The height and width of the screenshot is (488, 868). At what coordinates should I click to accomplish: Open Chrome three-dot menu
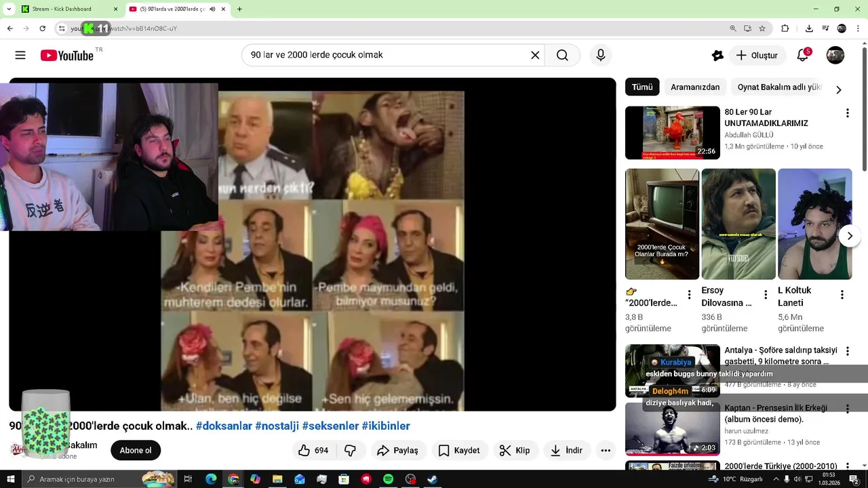tap(859, 28)
